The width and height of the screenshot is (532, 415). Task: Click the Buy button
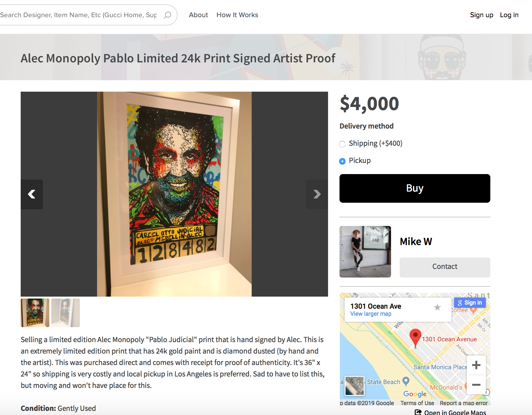(x=415, y=188)
